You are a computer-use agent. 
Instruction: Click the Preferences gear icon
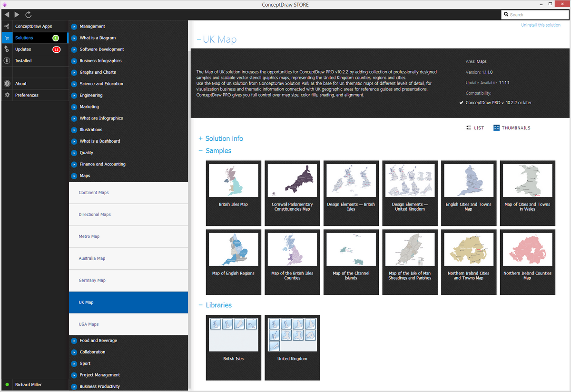pyautogui.click(x=7, y=95)
